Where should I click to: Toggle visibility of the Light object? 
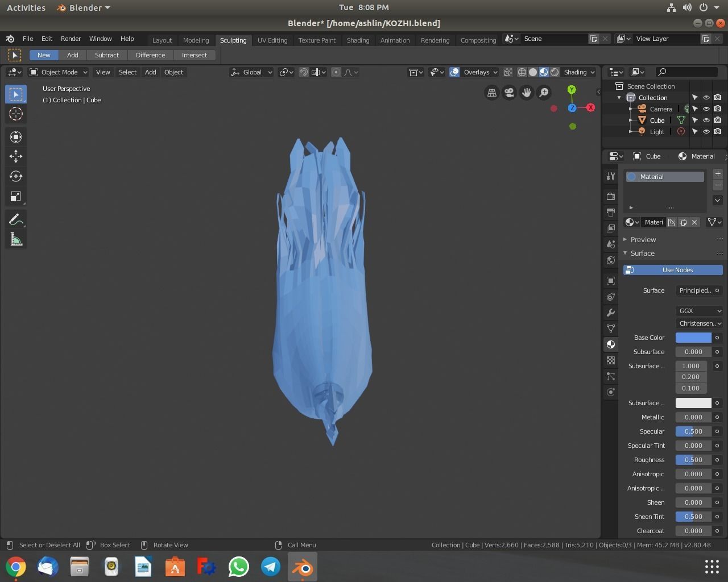[x=706, y=131]
